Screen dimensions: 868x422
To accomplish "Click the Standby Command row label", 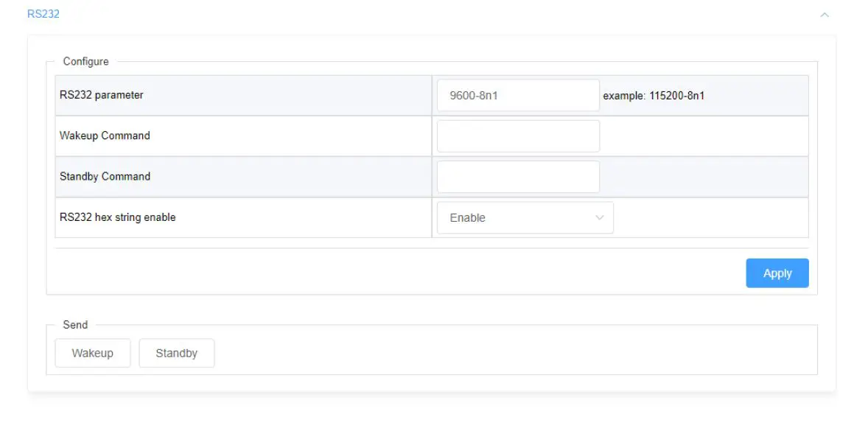I will click(105, 177).
